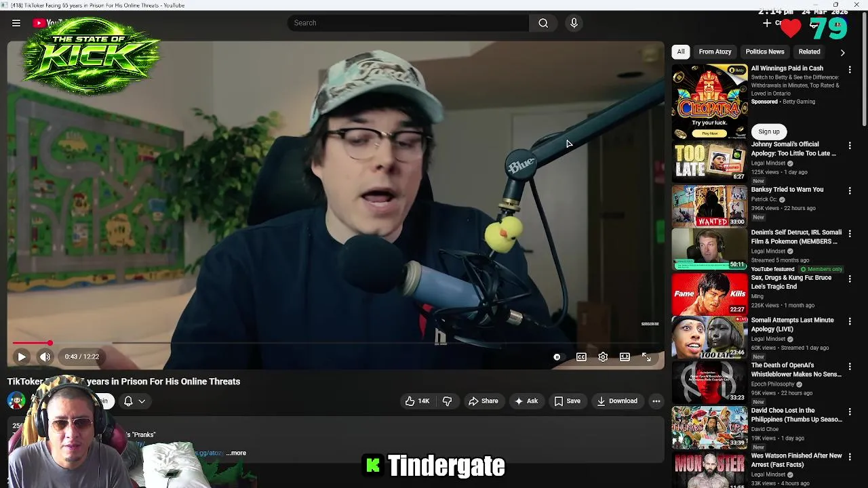Open options for OpenAI Whistleblower video
This screenshot has width=868, height=488.
849,367
